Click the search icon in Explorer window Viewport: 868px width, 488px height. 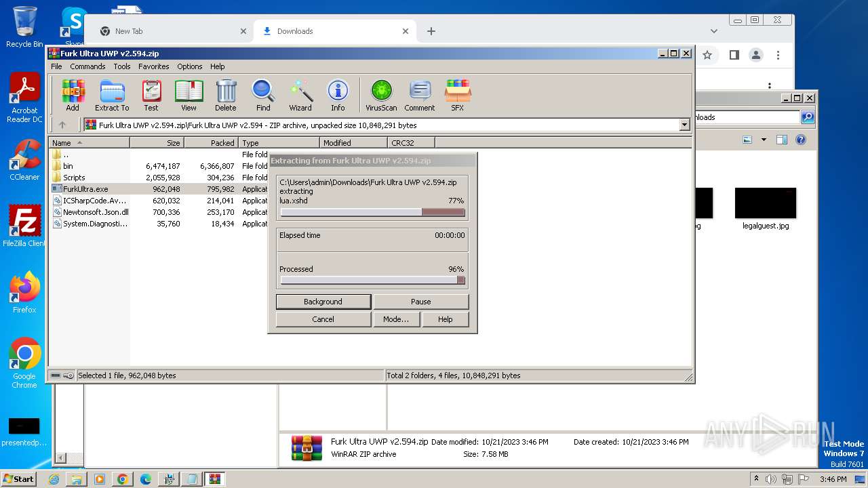pyautogui.click(x=808, y=117)
